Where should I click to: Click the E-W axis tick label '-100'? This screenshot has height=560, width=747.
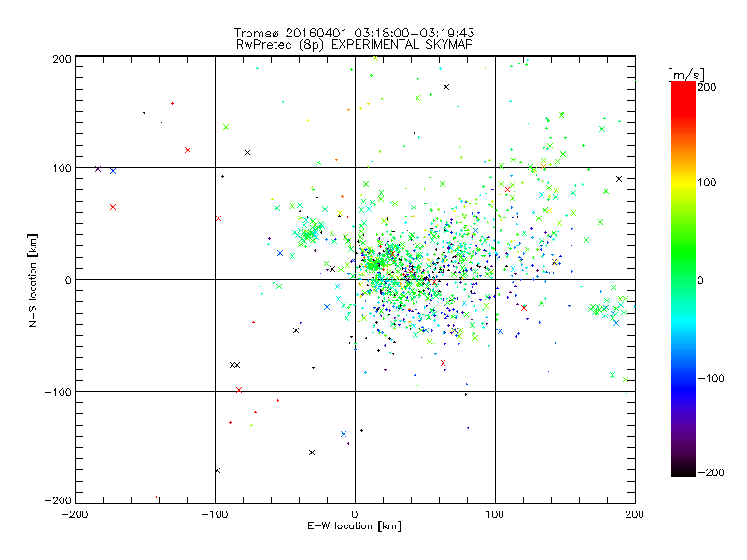(215, 514)
